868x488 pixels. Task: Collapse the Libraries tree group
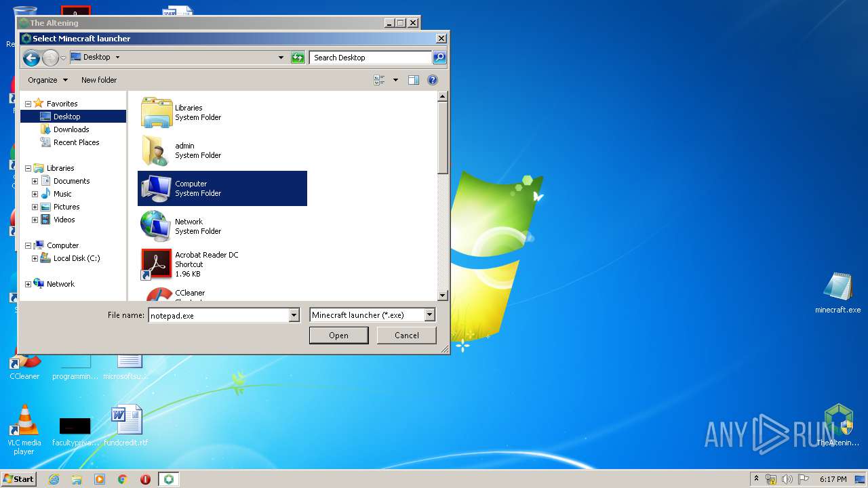[x=28, y=168]
